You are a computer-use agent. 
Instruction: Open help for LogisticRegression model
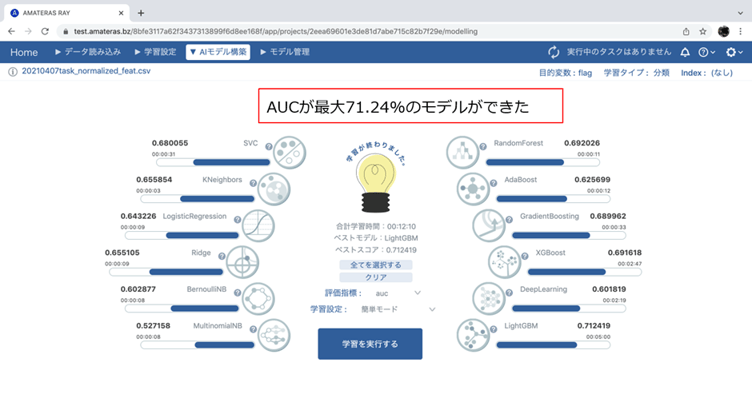click(x=237, y=220)
